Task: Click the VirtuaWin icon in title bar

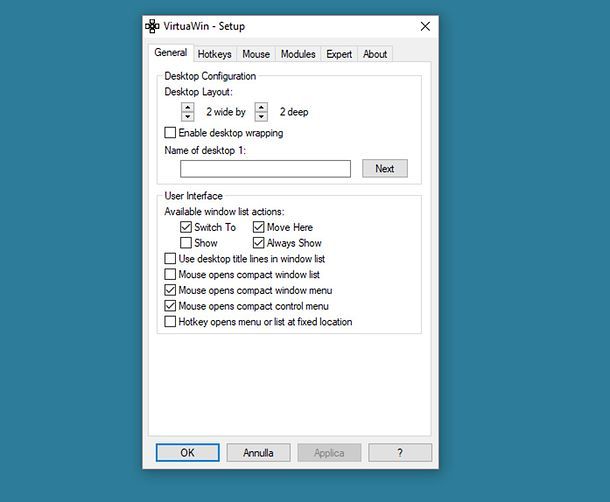Action: [152, 26]
